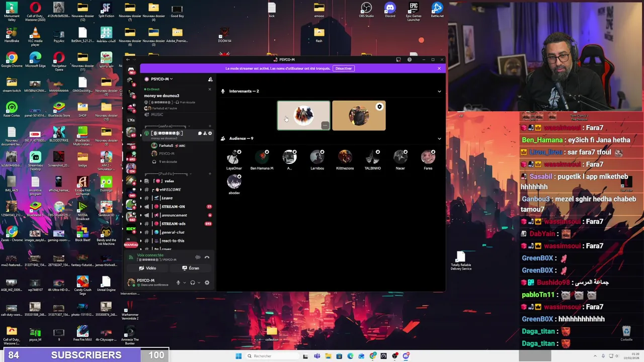Select audience member Ben Hamana M
This screenshot has width=644, height=362.
point(262,160)
